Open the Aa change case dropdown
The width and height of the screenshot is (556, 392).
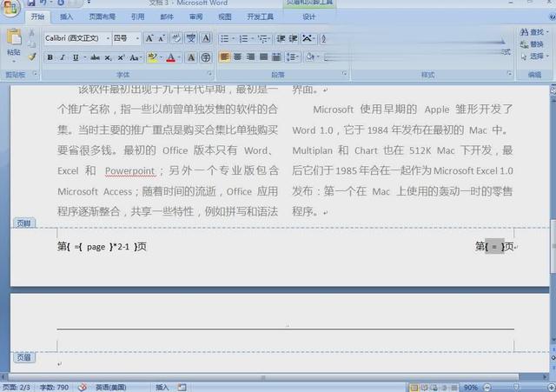coord(136,57)
